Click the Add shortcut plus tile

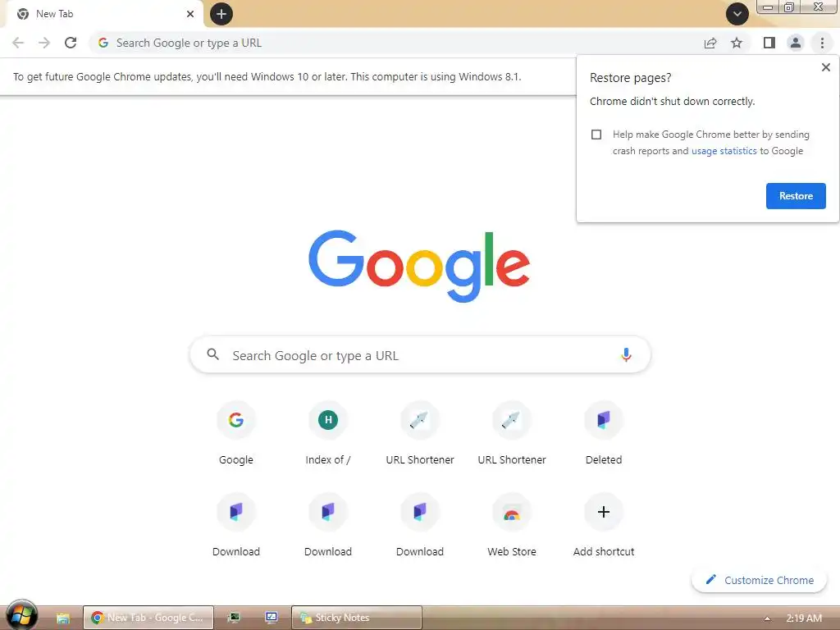604,526
